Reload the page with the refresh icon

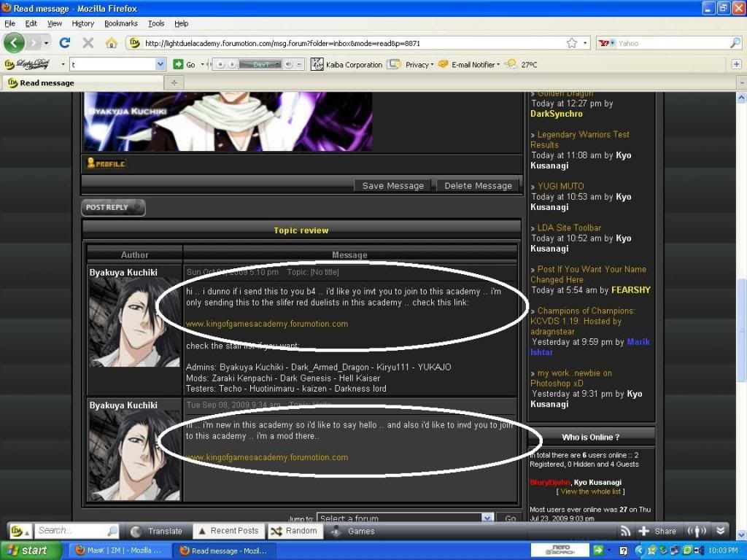click(65, 43)
